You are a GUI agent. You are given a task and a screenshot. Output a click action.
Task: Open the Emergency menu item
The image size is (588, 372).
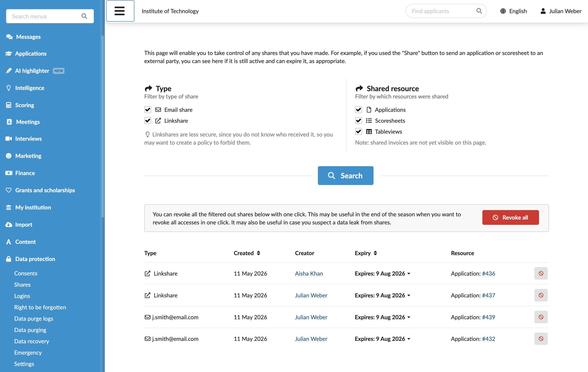pos(28,352)
